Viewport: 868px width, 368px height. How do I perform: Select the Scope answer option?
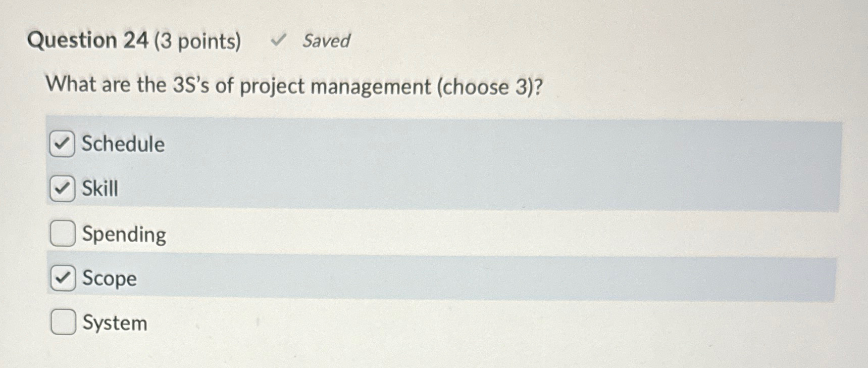pos(109,278)
